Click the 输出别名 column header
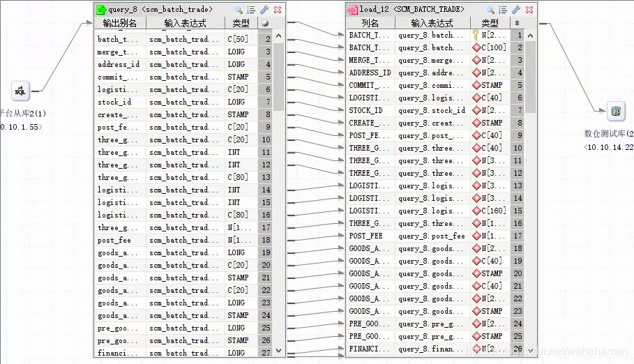634x364 pixels. click(120, 23)
